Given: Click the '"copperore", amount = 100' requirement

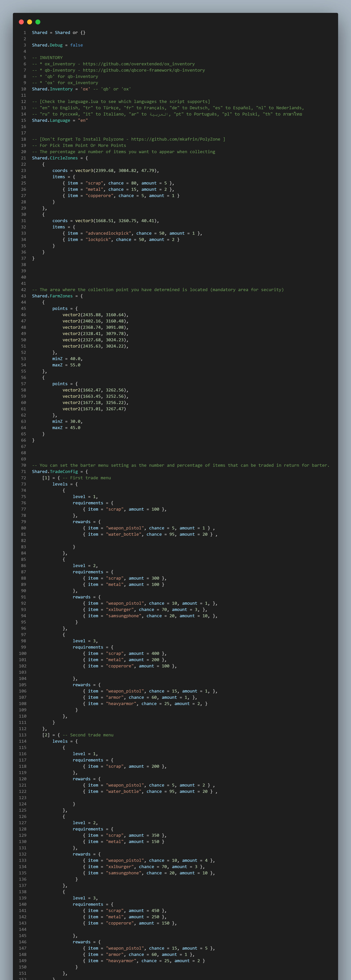Looking at the screenshot, I should point(130,666).
